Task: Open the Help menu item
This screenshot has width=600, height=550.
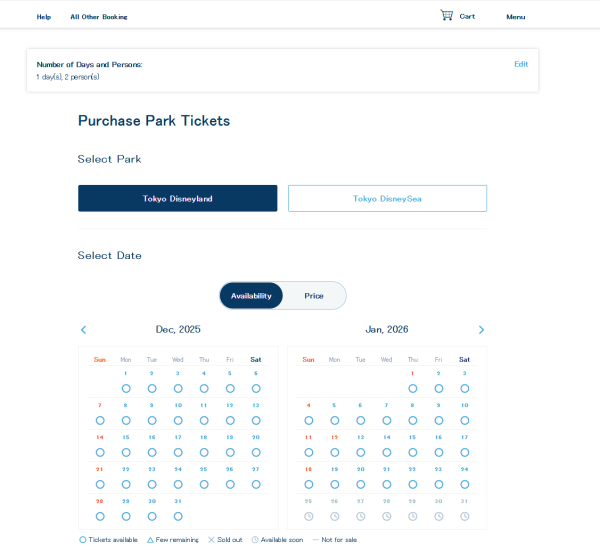Action: (44, 17)
